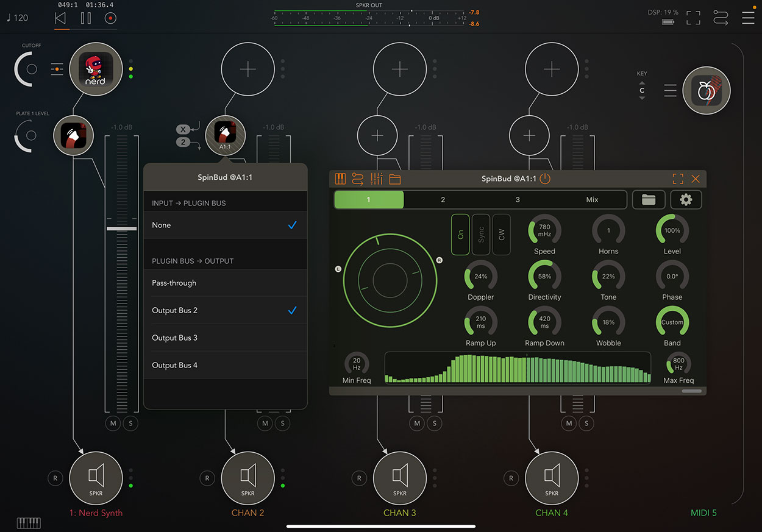762x532 pixels.
Task: Select Output Bus 3 in the routing menu
Action: (x=226, y=337)
